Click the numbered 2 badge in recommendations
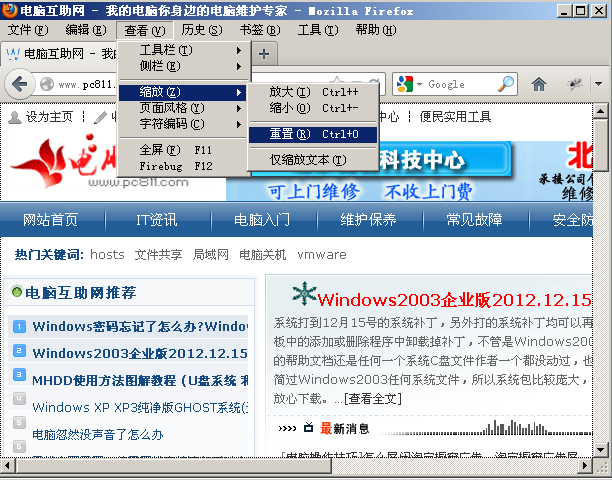612x480 pixels. (19, 350)
